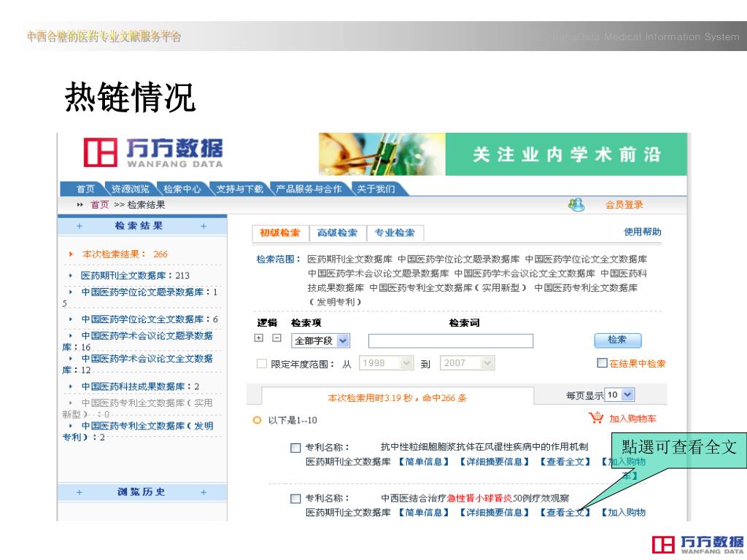Select checkbox for 抗中性粒细胞胞浆抗体 result
The height and width of the screenshot is (560, 747).
[x=295, y=448]
